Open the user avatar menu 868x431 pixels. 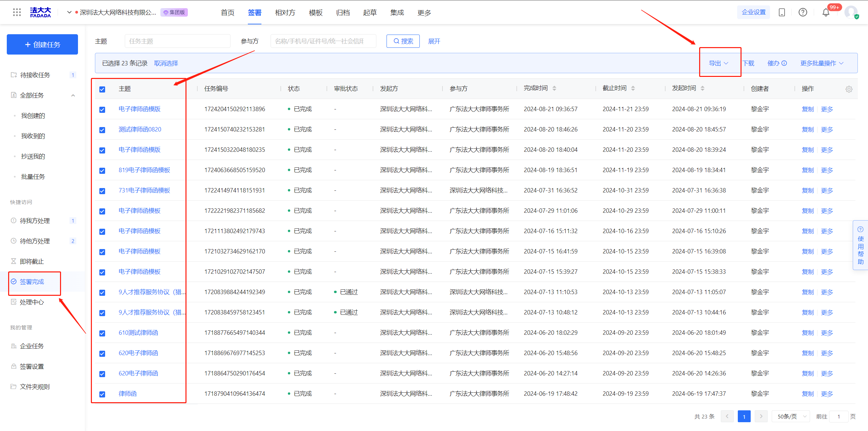[x=851, y=13]
